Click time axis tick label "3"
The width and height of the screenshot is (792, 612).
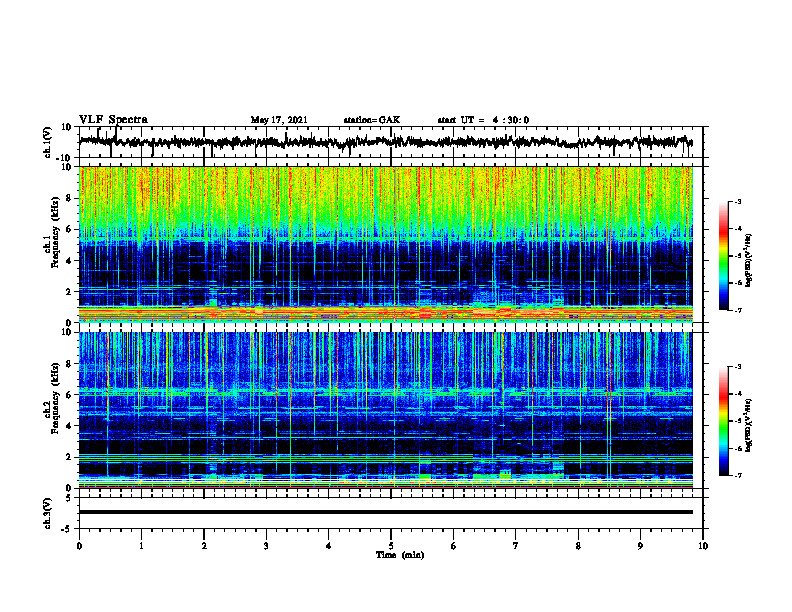tap(266, 545)
